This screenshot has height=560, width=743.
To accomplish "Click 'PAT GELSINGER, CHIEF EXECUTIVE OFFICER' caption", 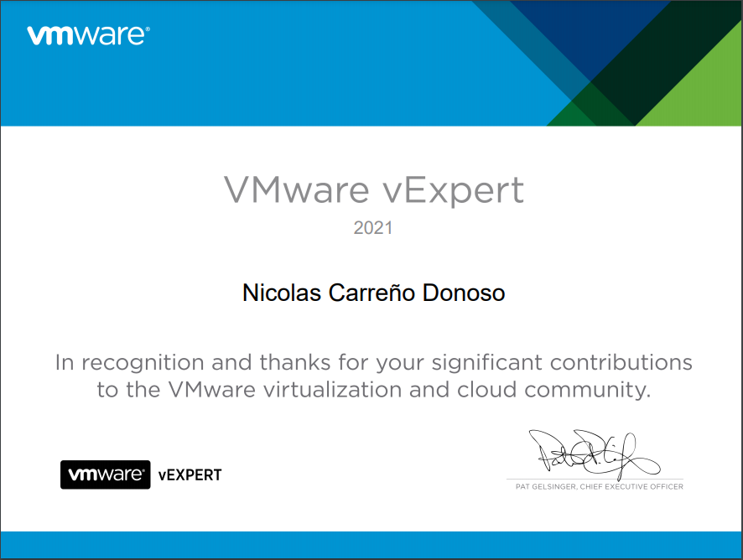I will pyautogui.click(x=600, y=486).
